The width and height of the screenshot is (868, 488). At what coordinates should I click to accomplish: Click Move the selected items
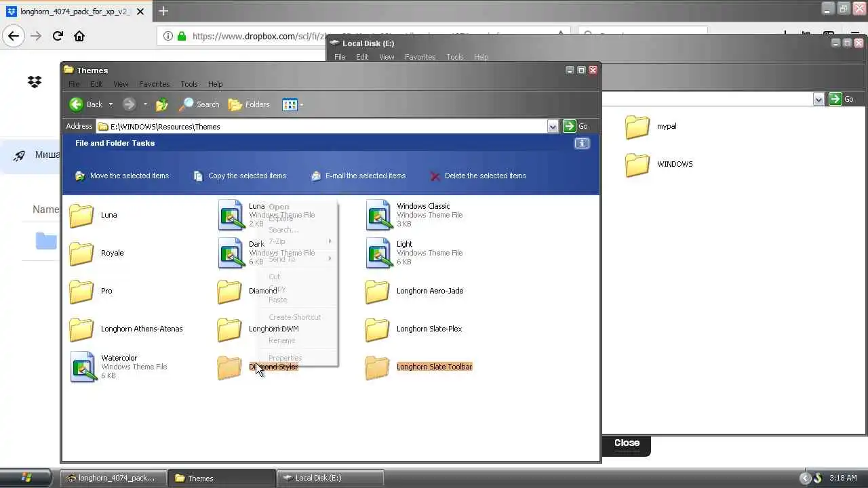(121, 176)
